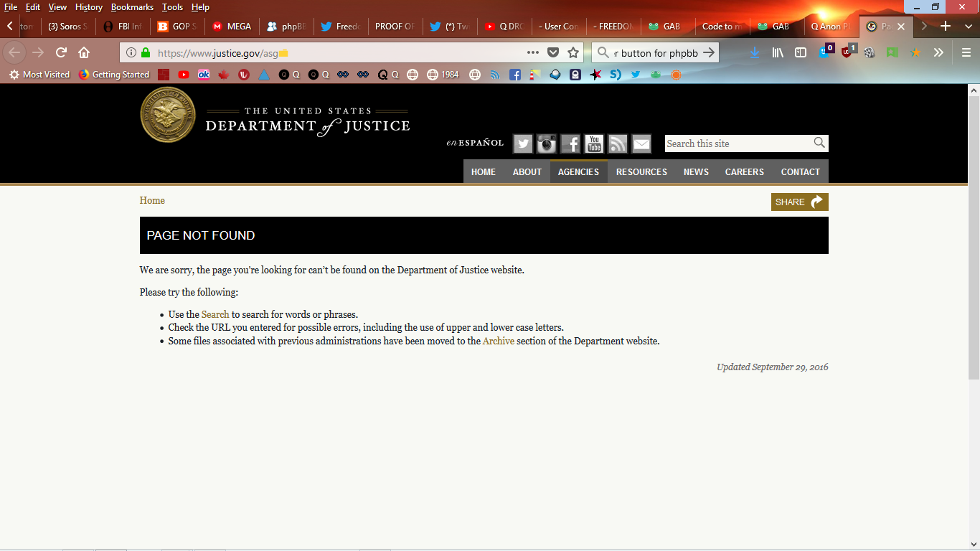Open DOJ YouTube icon link
This screenshot has height=551, width=980.
click(x=594, y=143)
